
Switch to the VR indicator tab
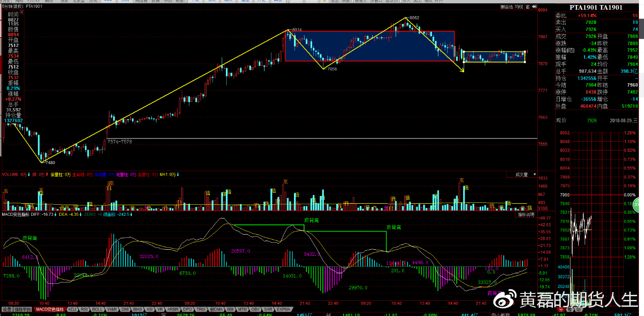click(160, 309)
